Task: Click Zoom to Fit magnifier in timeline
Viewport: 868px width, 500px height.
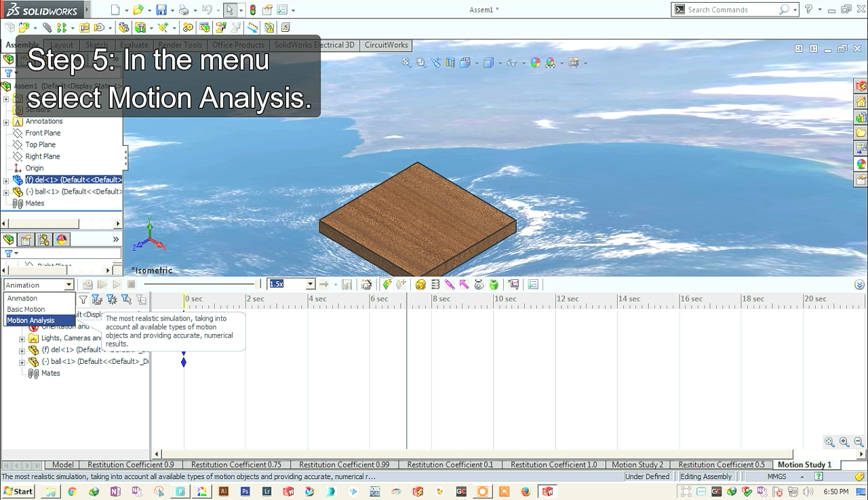Action: point(829,442)
